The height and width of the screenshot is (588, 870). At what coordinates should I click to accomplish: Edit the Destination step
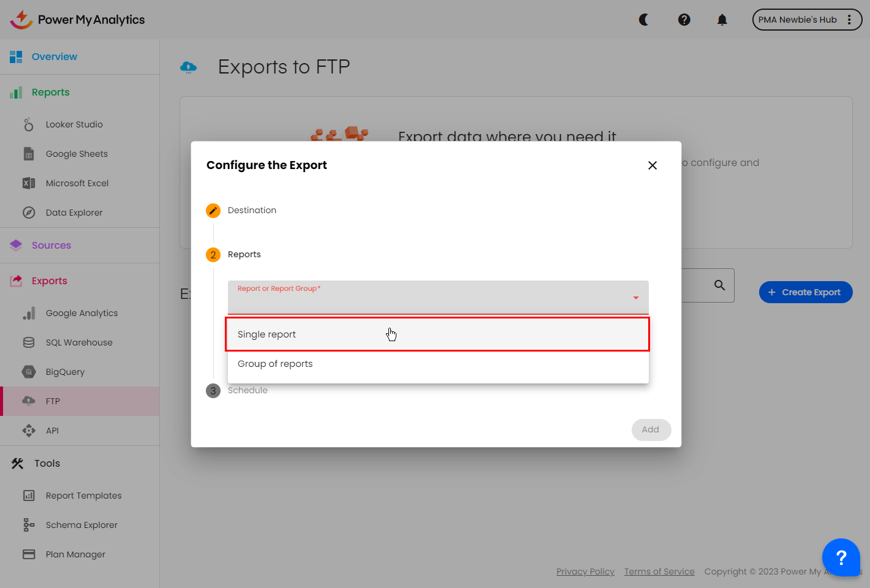[213, 211]
